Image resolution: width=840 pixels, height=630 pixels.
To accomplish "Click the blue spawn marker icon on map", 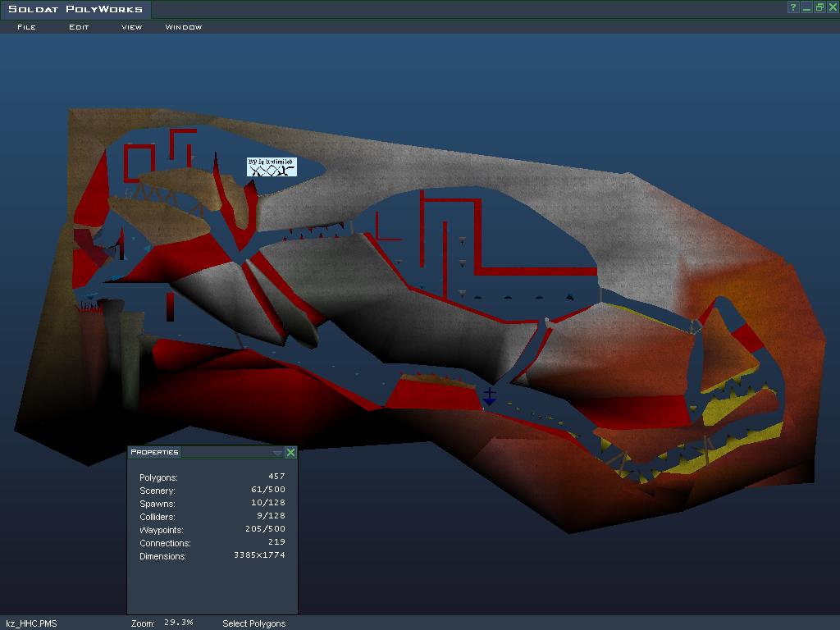I will tap(489, 398).
